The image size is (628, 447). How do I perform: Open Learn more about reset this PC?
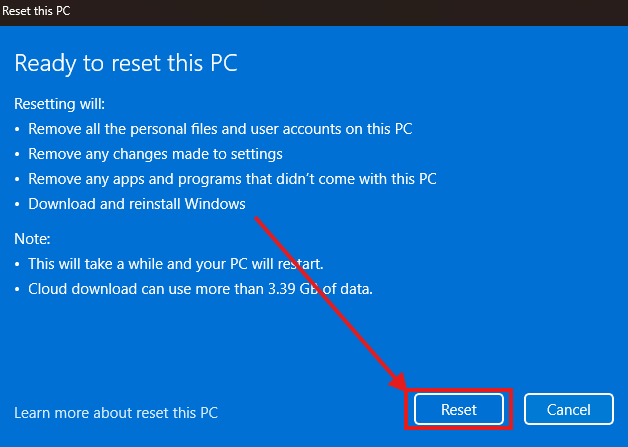point(116,412)
